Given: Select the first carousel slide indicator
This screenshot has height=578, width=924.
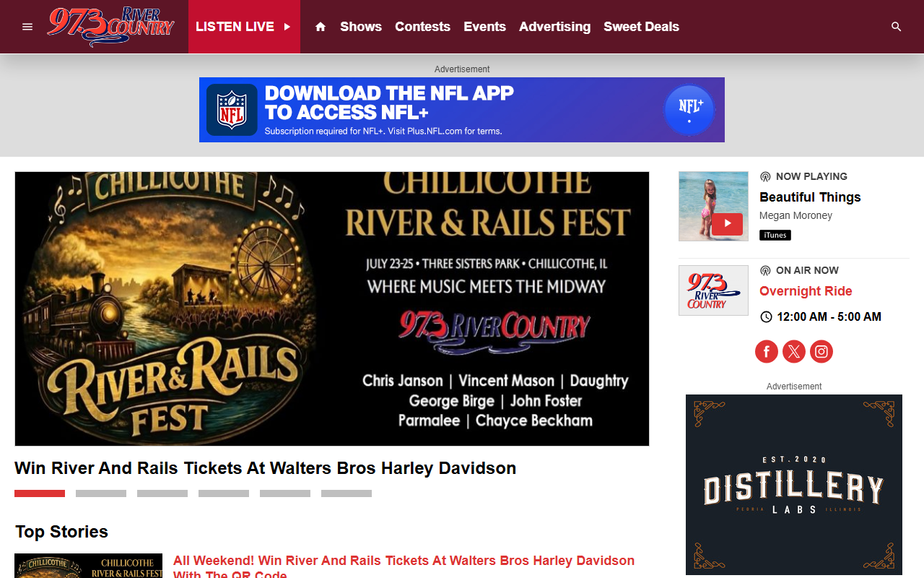Looking at the screenshot, I should 40,493.
